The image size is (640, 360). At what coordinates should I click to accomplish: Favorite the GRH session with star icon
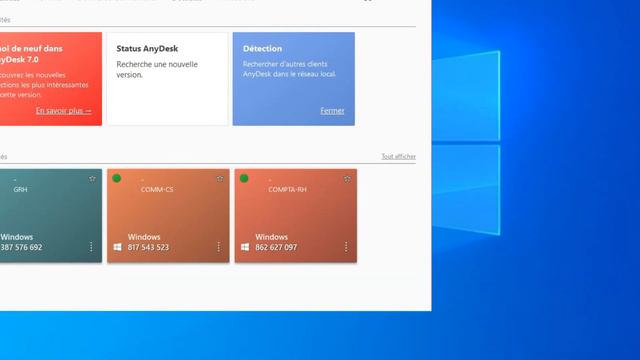tap(92, 179)
